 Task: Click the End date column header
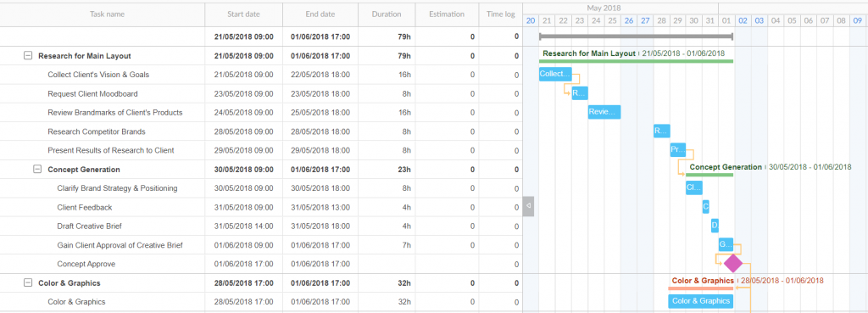coord(320,14)
